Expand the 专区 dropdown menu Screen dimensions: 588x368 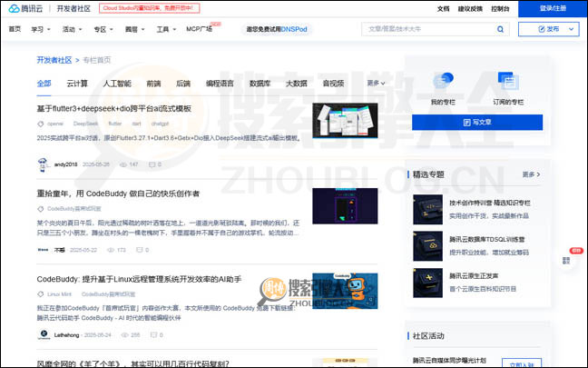[x=103, y=29]
